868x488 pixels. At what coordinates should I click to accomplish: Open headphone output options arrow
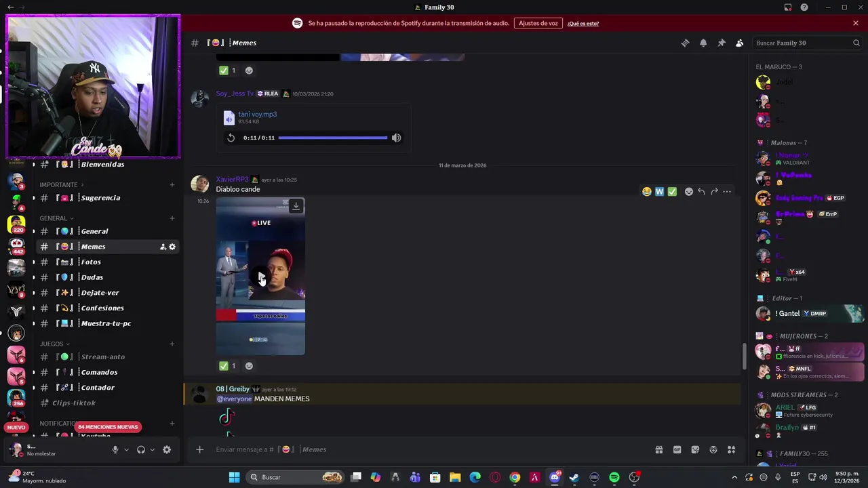pyautogui.click(x=152, y=449)
